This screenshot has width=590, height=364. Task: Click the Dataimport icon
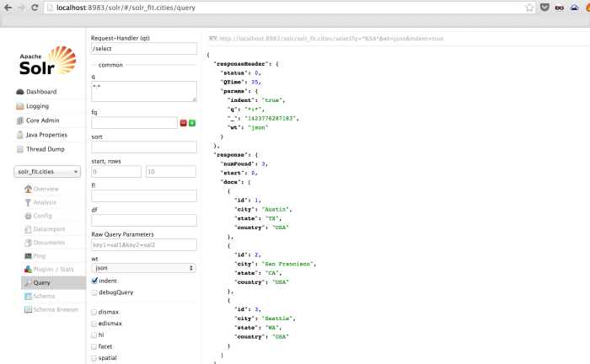click(x=28, y=229)
